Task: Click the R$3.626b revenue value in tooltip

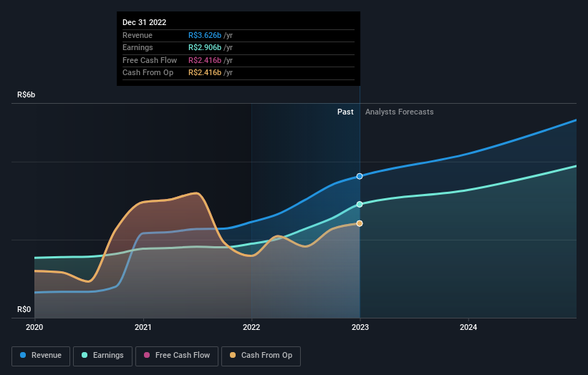Action: [205, 35]
